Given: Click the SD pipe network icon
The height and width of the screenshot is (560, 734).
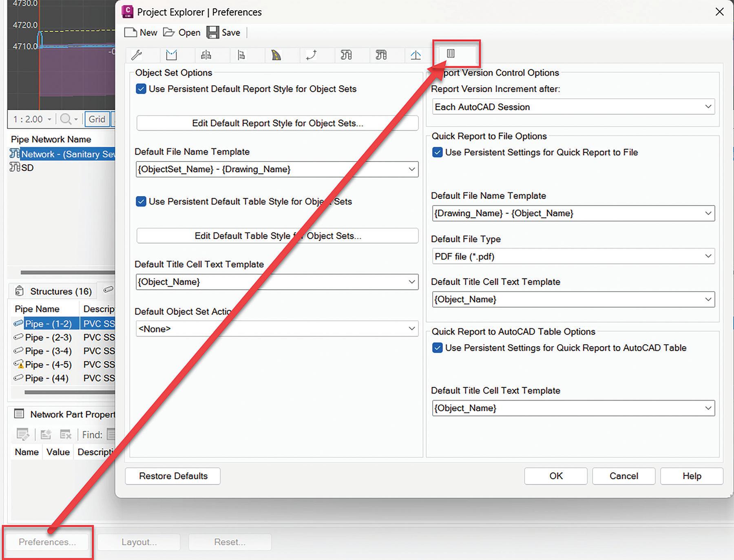Looking at the screenshot, I should [x=15, y=167].
